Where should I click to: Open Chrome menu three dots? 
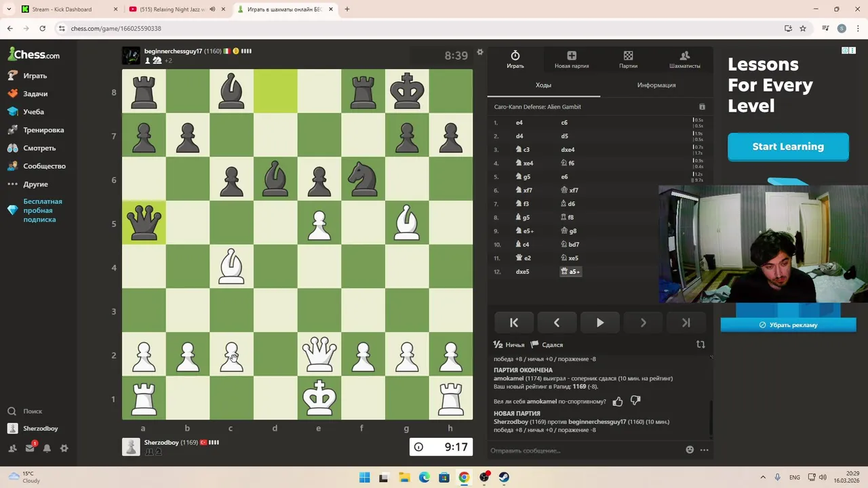click(858, 28)
